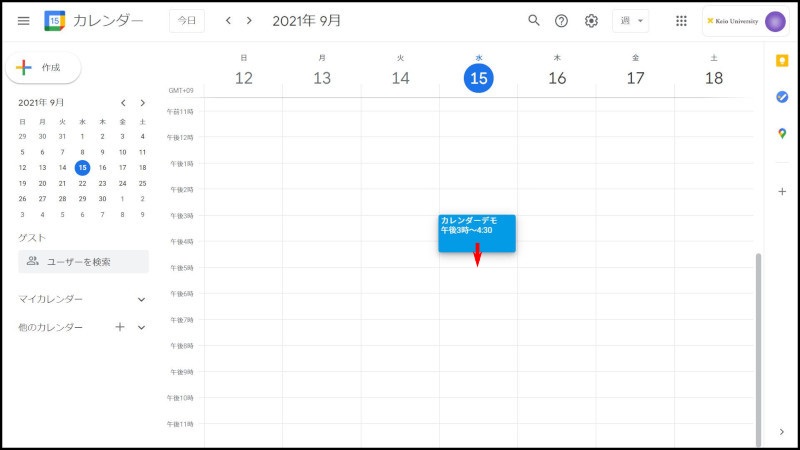This screenshot has width=800, height=450.
Task: Open the settings gear menu
Action: pos(591,21)
